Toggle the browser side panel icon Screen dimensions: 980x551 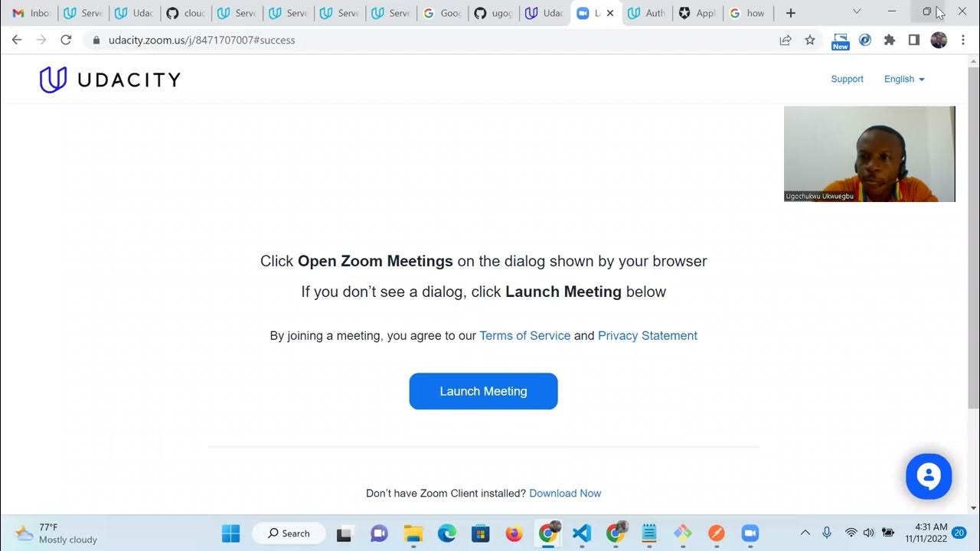tap(913, 40)
